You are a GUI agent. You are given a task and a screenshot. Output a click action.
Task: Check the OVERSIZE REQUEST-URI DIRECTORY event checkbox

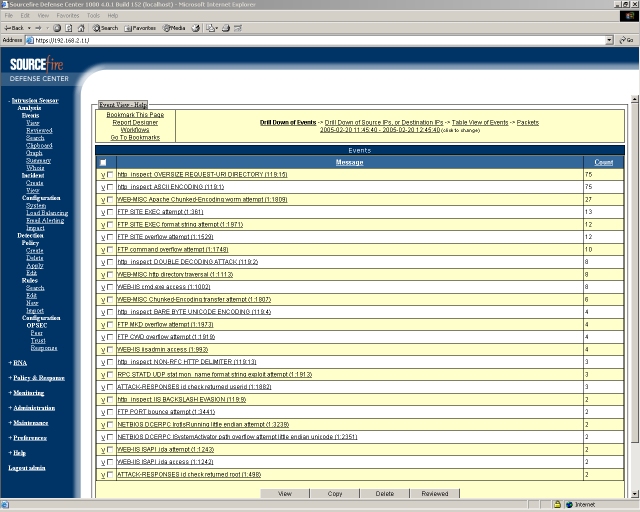click(x=110, y=174)
